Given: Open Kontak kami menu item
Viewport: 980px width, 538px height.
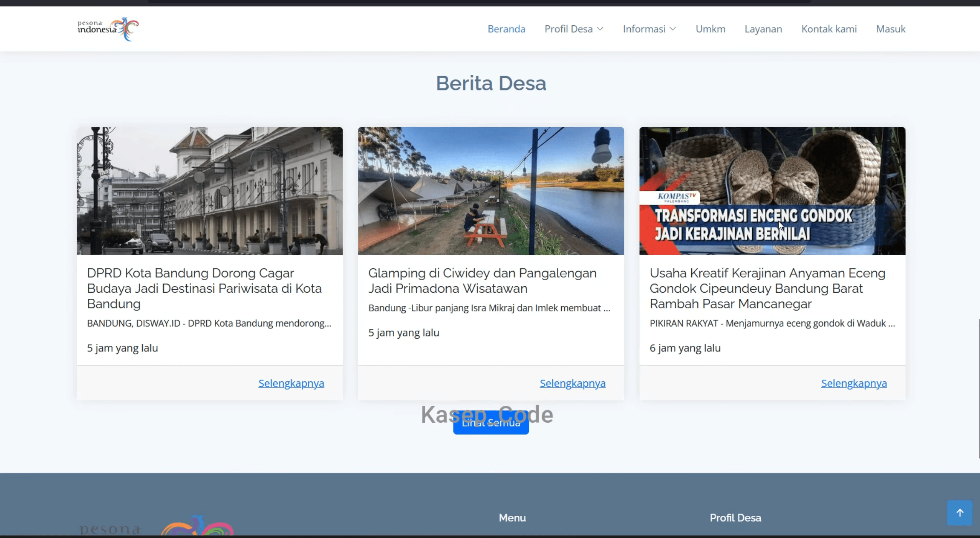Looking at the screenshot, I should (829, 29).
